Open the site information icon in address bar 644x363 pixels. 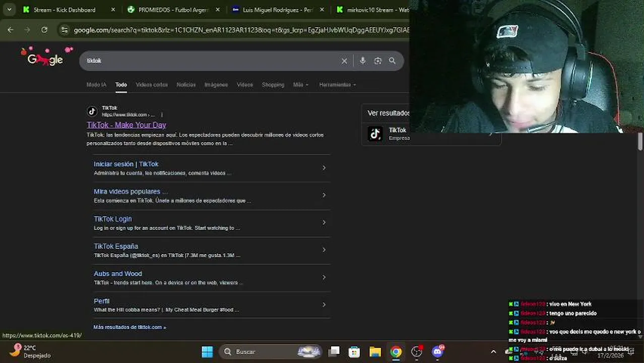pyautogui.click(x=64, y=30)
